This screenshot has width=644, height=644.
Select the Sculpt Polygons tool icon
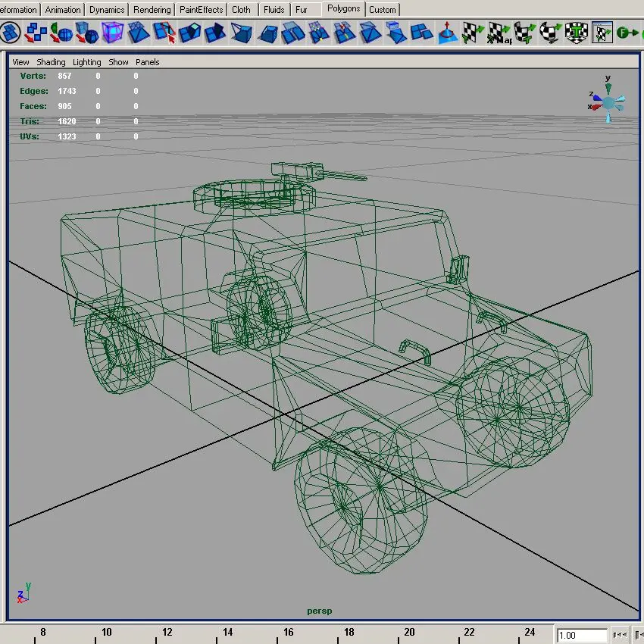pos(447,33)
